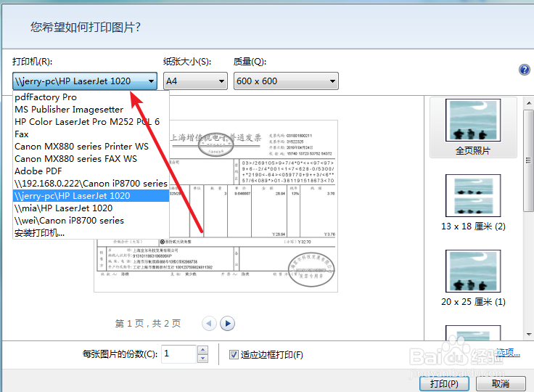Select \\mia\HP LaserJet 1020 printer

pos(91,208)
